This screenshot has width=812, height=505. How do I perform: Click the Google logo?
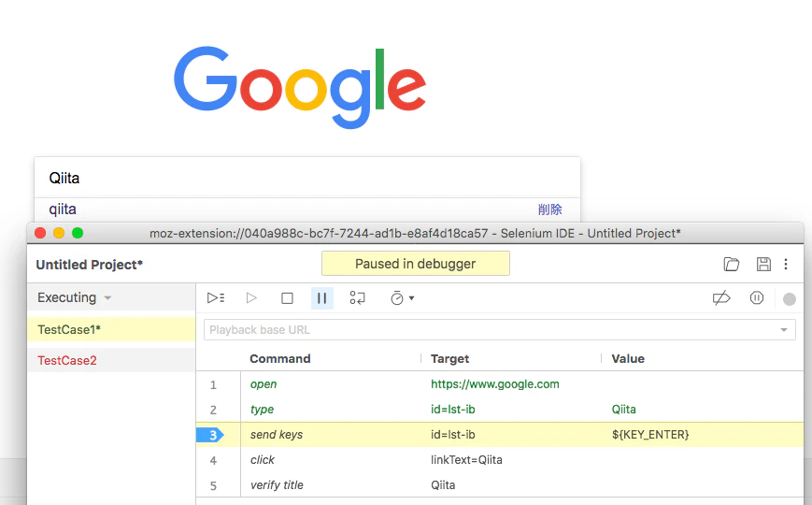pos(300,86)
